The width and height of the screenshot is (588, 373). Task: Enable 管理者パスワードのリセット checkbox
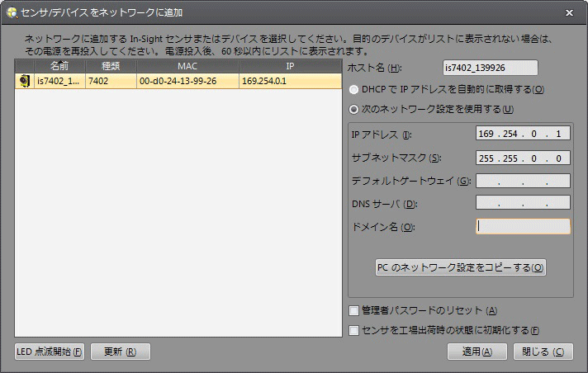click(354, 310)
